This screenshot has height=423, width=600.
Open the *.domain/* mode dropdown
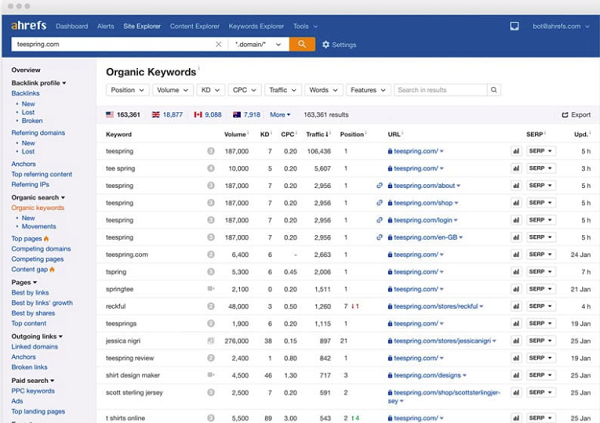point(258,44)
